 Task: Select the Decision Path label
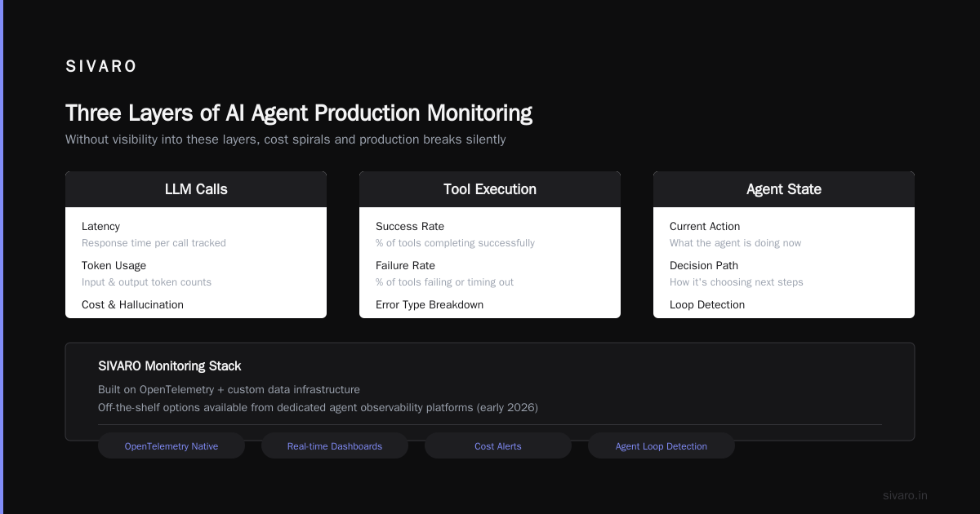[x=704, y=265]
